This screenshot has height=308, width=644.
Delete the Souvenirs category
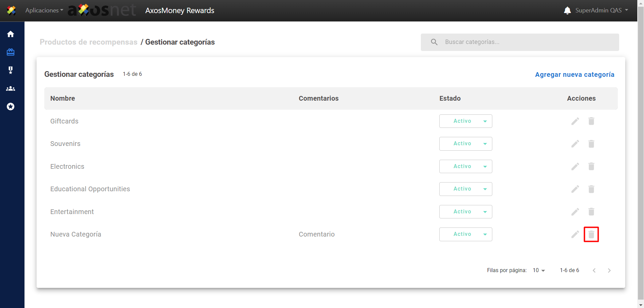(591, 144)
